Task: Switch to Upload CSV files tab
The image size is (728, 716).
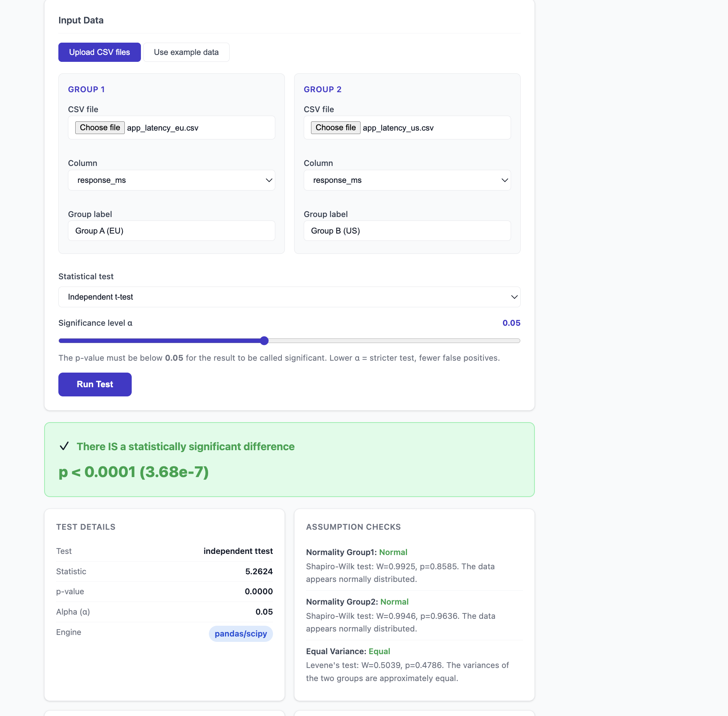Action: [99, 52]
